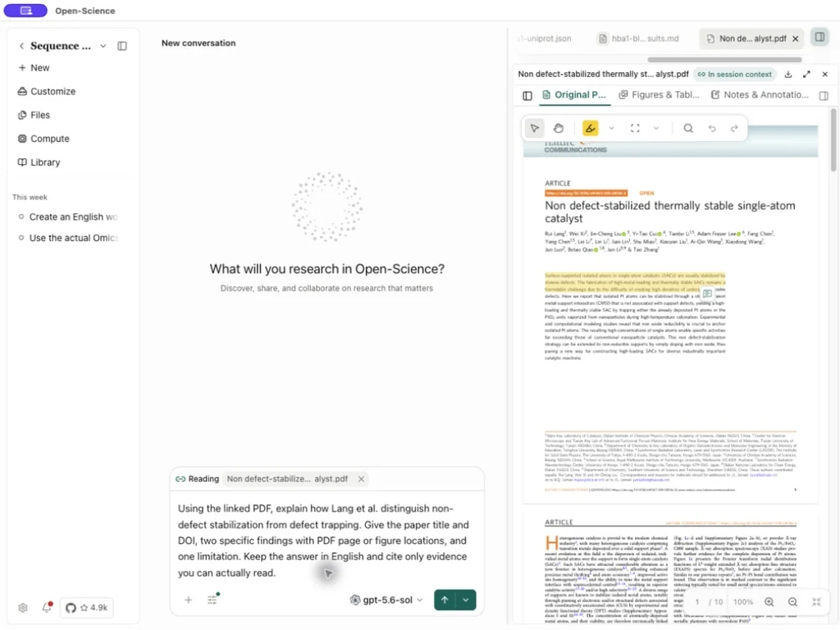
Task: Open the Library section
Action: click(39, 162)
